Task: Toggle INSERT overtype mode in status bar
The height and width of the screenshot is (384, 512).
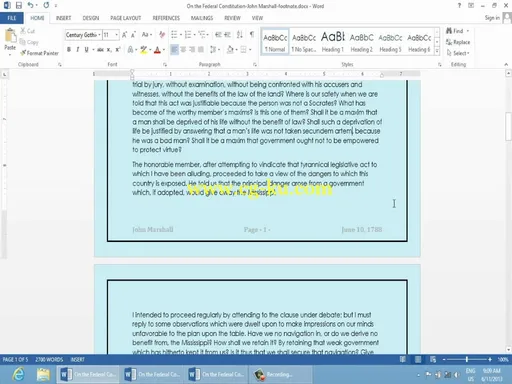Action: [x=77, y=359]
